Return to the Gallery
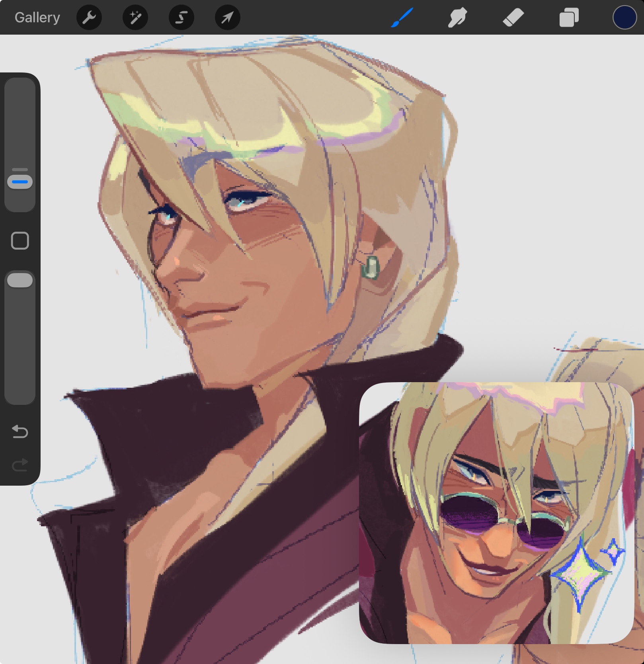644x664 pixels. coord(37,18)
